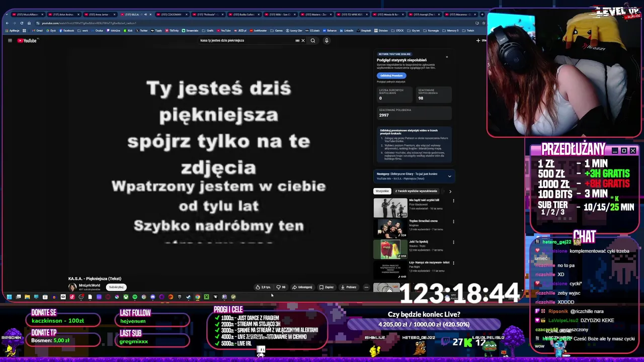Close the Return YouTube Dislike panel
This screenshot has width=644, height=362.
click(x=447, y=57)
